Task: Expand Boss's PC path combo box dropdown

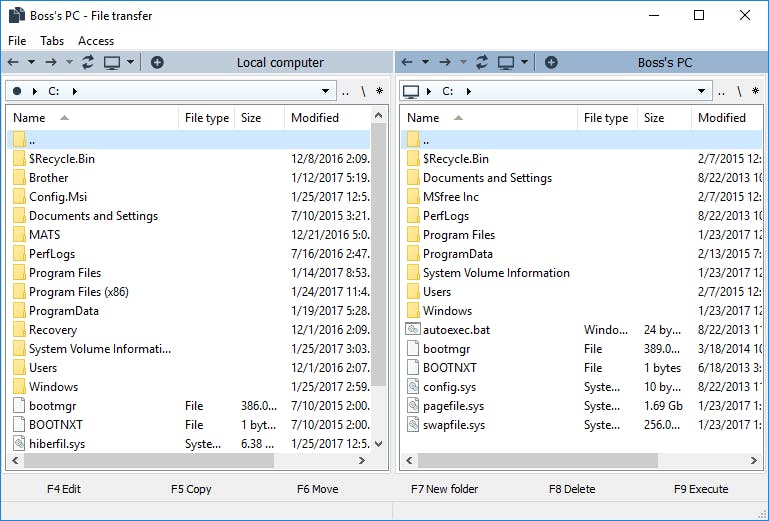Action: (x=701, y=91)
